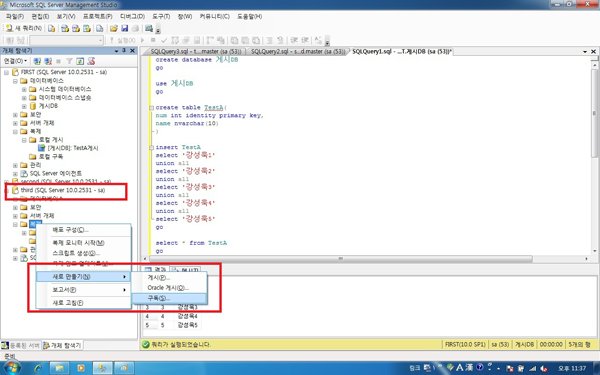The height and width of the screenshot is (375, 600).
Task: Open the 새로 만들기(N) submenu
Action: [83, 277]
